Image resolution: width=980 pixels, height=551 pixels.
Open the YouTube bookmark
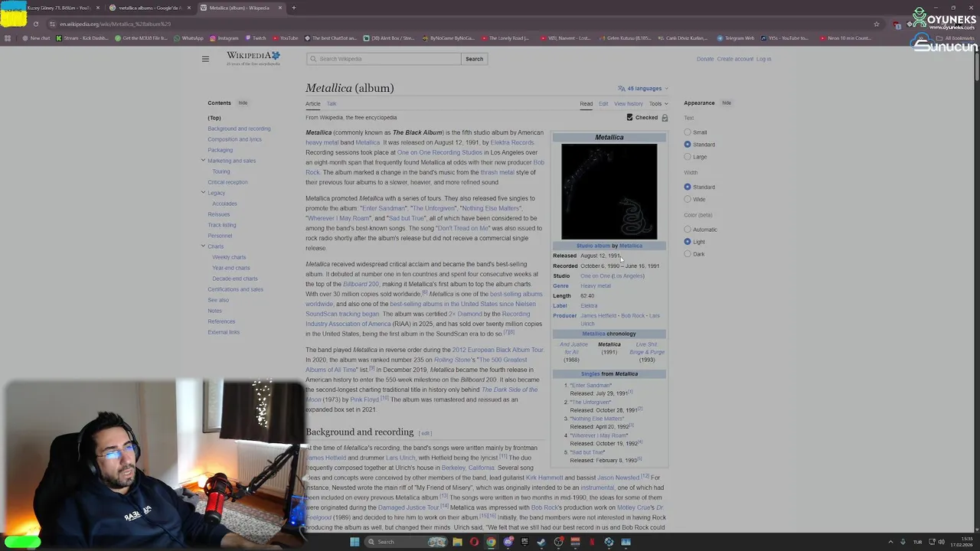click(285, 38)
